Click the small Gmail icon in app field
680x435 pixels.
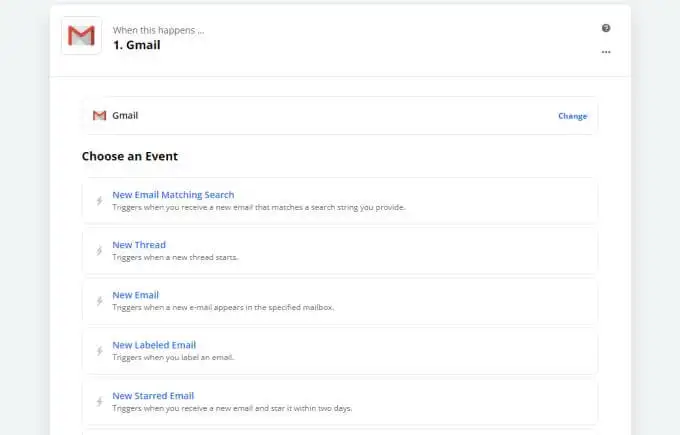pos(99,115)
